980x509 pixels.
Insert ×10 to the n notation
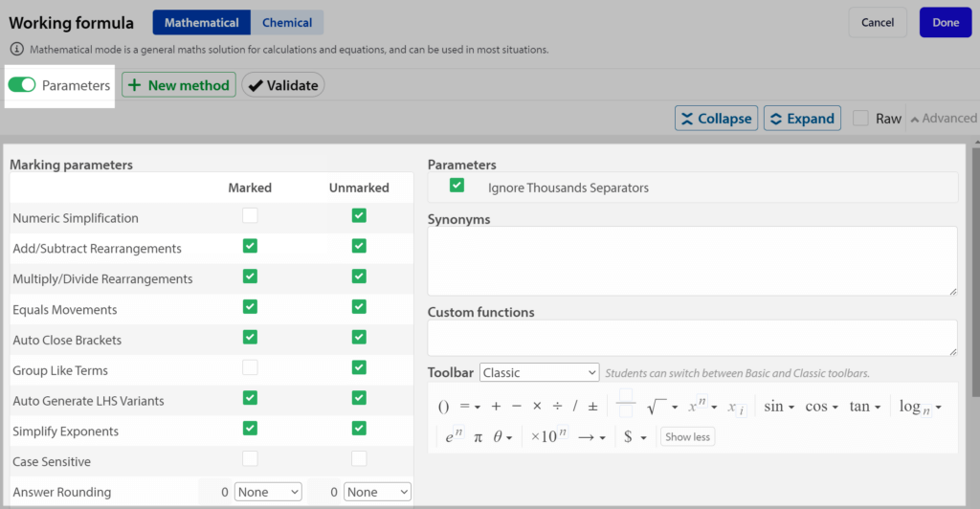point(548,435)
